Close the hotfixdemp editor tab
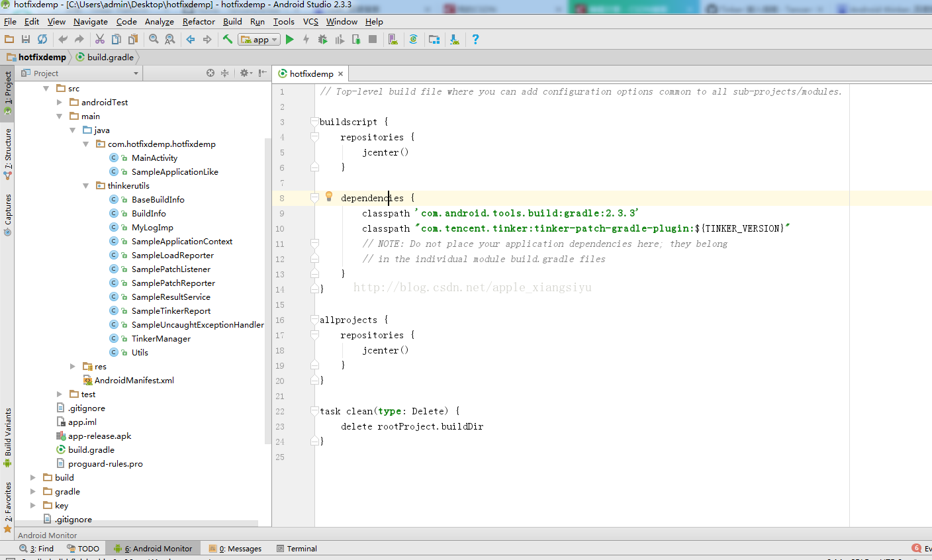Image resolution: width=932 pixels, height=560 pixels. (341, 73)
